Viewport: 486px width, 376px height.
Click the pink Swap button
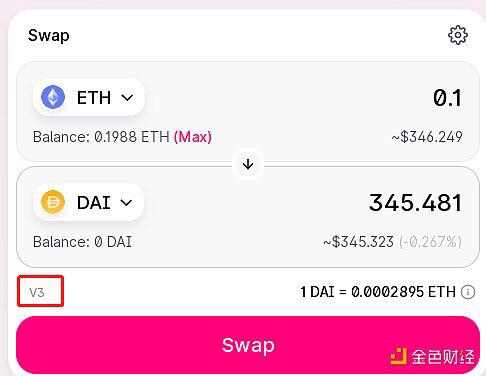coord(248,345)
